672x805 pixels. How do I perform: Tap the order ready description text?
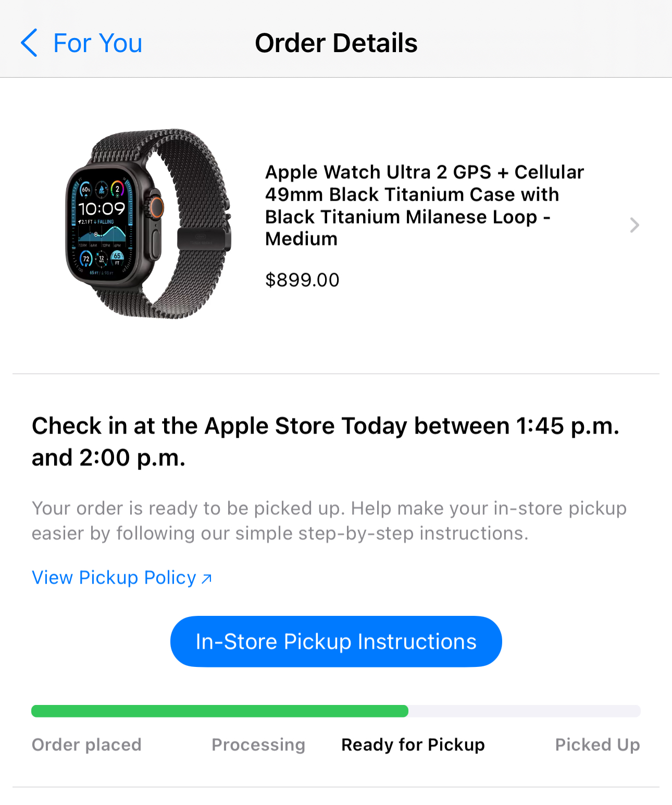[x=329, y=521]
